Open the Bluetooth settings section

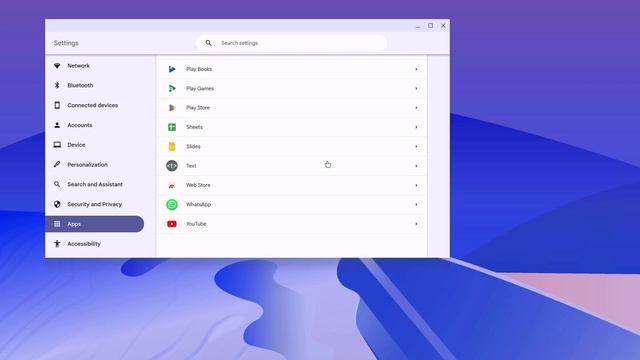coord(94,85)
